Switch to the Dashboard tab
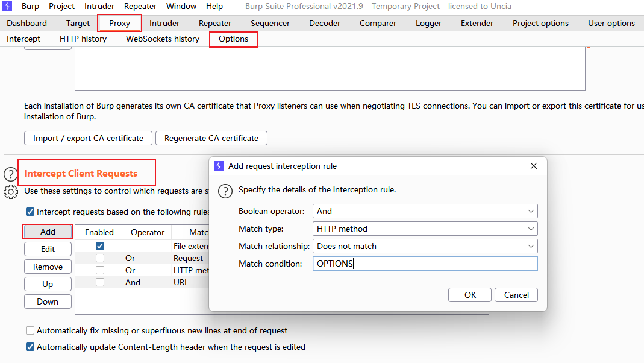 (x=27, y=23)
